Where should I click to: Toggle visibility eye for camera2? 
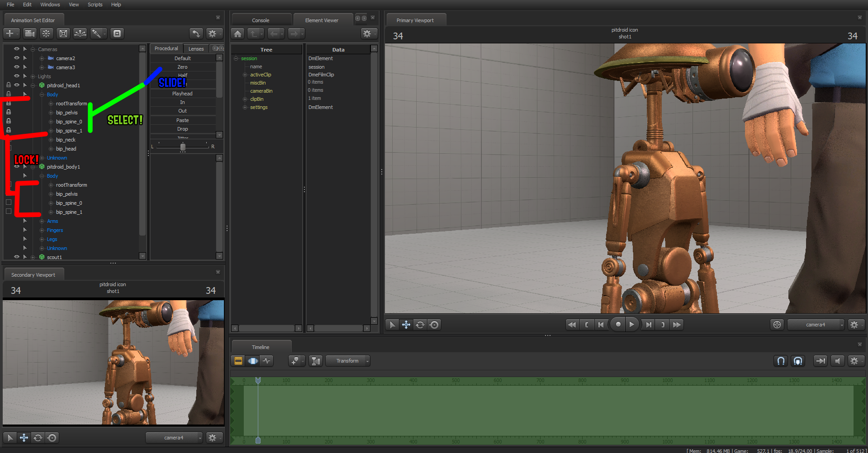pyautogui.click(x=17, y=58)
